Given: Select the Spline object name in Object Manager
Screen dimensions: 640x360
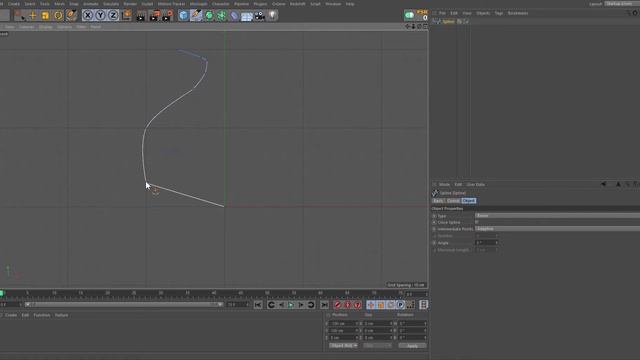Looking at the screenshot, I should pyautogui.click(x=448, y=21).
